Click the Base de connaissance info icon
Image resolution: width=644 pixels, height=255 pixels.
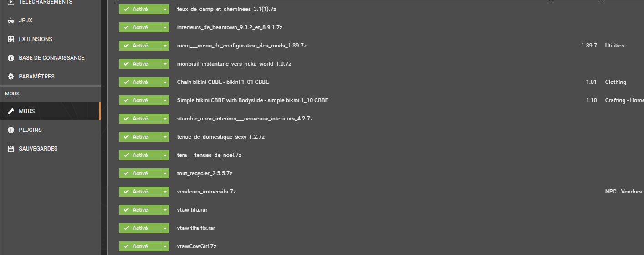[x=11, y=58]
